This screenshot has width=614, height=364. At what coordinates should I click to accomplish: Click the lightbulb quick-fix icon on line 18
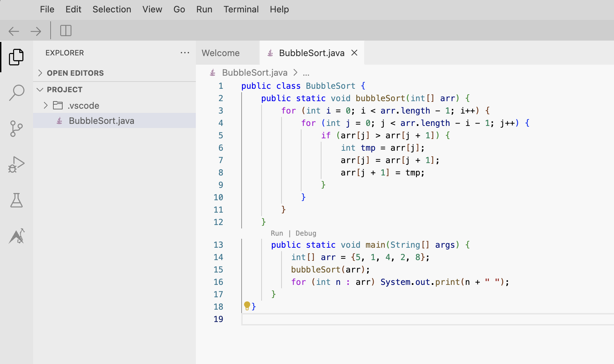point(247,306)
